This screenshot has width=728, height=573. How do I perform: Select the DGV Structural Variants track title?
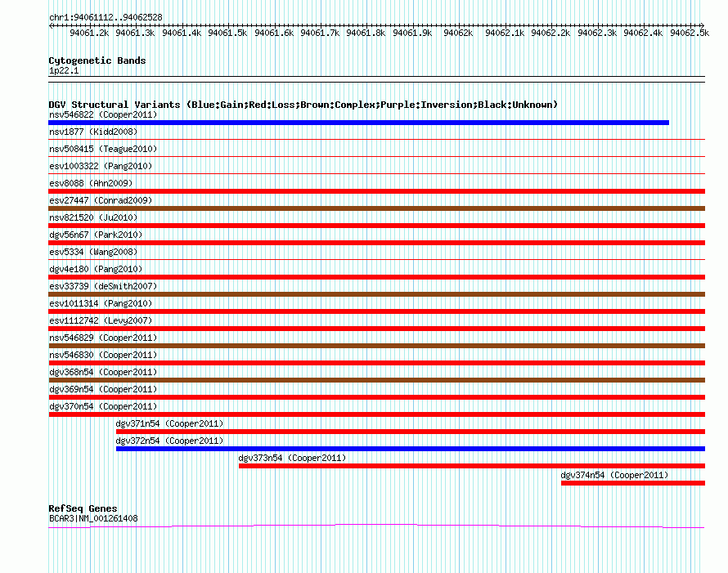pos(303,105)
